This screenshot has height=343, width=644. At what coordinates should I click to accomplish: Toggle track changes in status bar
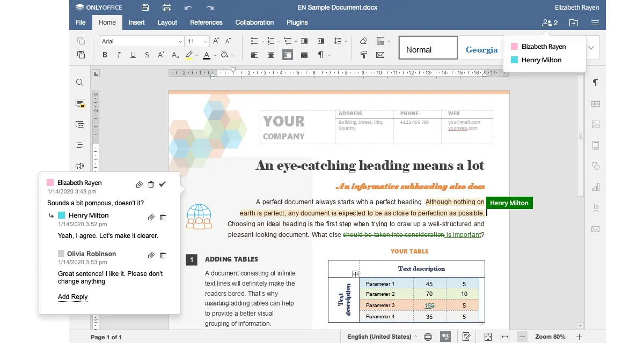(x=467, y=337)
